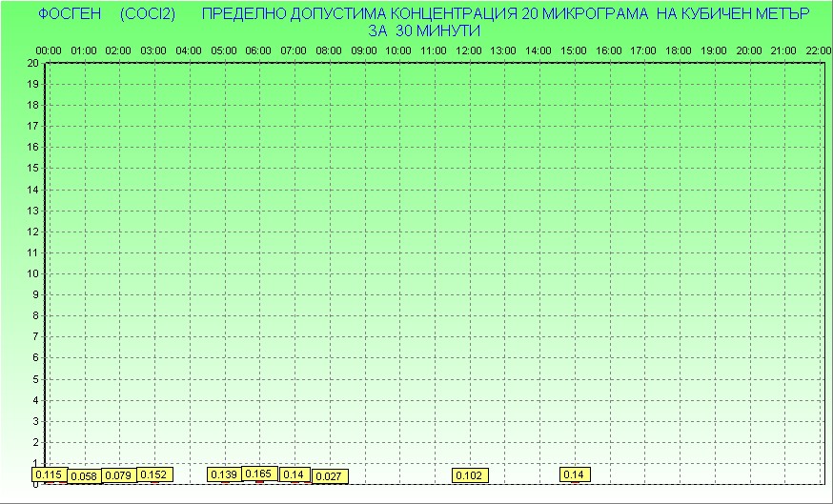Image resolution: width=833 pixels, height=504 pixels.
Task: Click the vertical axis value 20
Action: tap(33, 63)
